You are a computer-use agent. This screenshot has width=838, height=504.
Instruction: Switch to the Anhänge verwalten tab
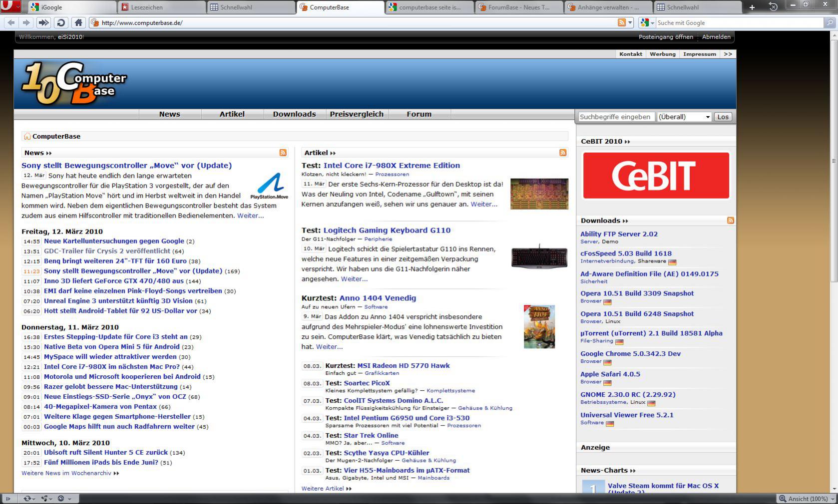609,7
